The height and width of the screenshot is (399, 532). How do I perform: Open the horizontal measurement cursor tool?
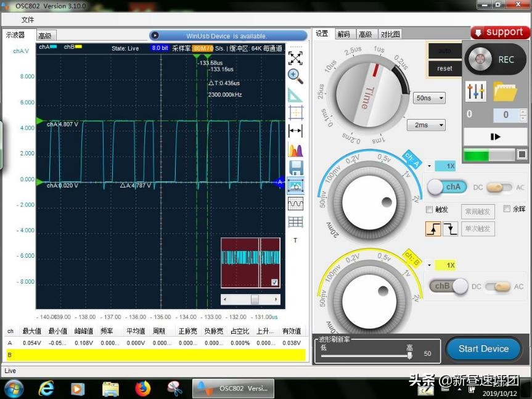pyautogui.click(x=295, y=131)
